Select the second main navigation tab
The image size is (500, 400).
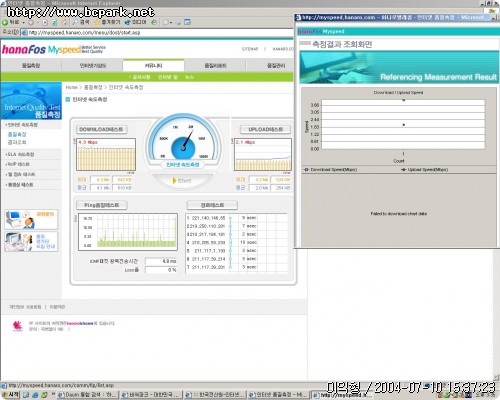93,65
